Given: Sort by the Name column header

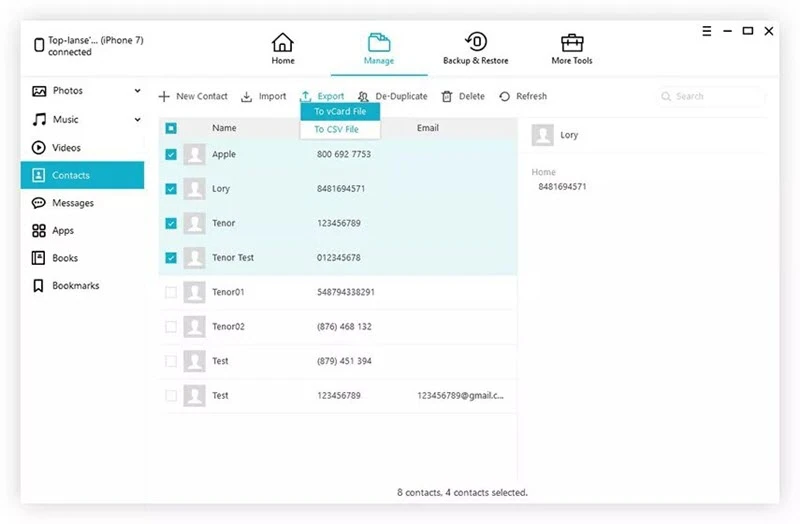Looking at the screenshot, I should tap(224, 128).
